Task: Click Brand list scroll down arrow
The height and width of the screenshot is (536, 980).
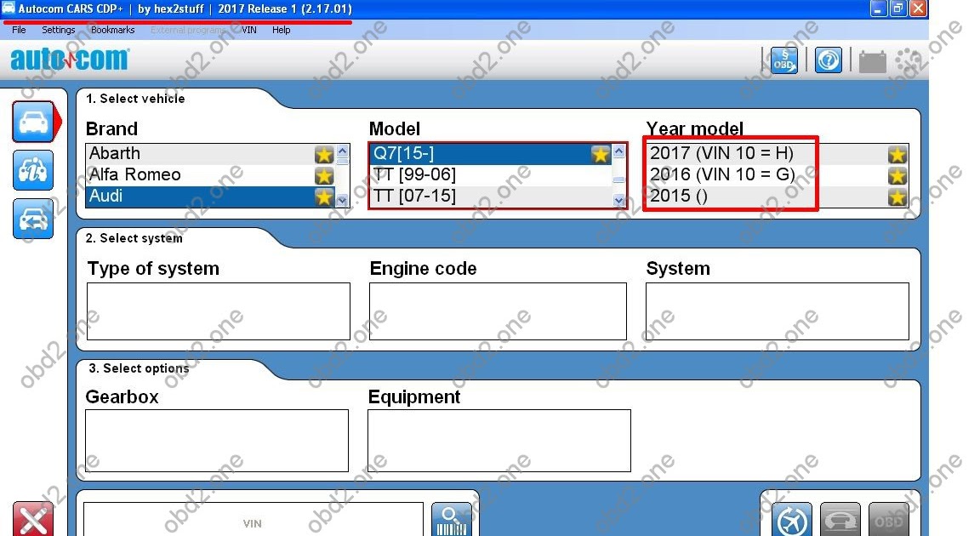Action: [x=343, y=201]
